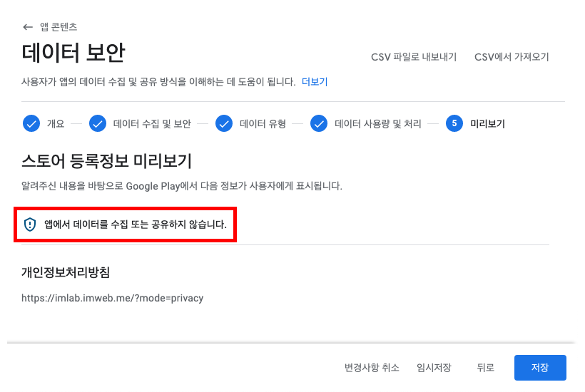
Task: Select the 미리보기 step label
Action: pos(487,124)
